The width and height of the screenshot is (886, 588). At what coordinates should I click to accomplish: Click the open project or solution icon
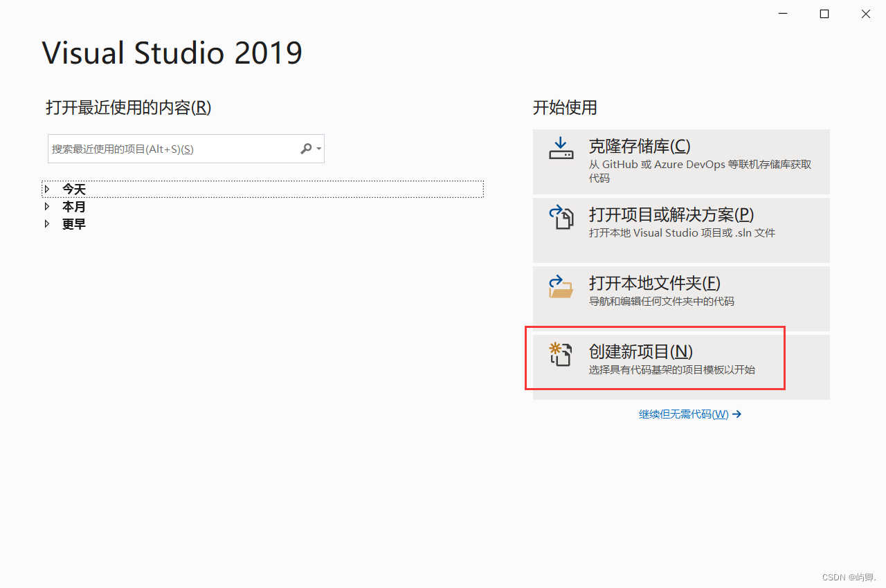(561, 217)
